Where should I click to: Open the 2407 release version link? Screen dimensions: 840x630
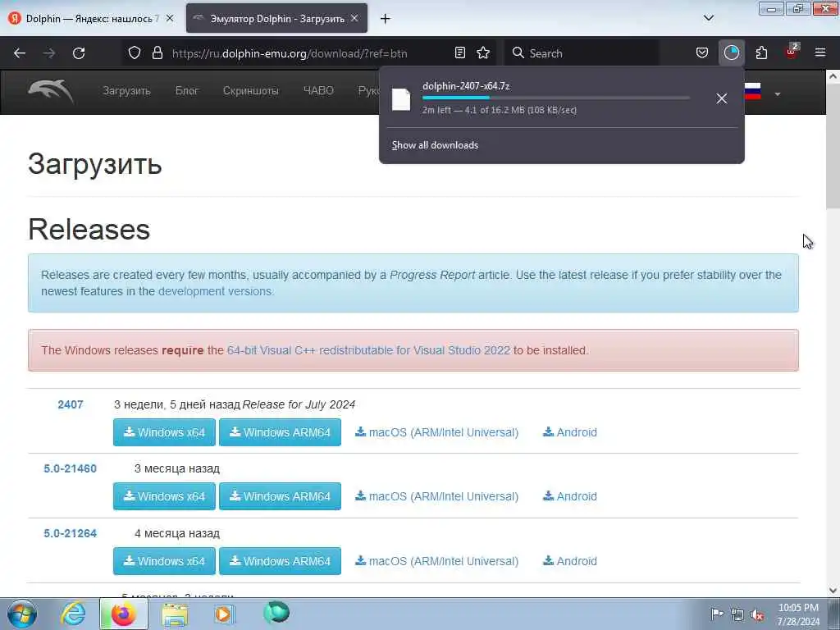click(71, 404)
